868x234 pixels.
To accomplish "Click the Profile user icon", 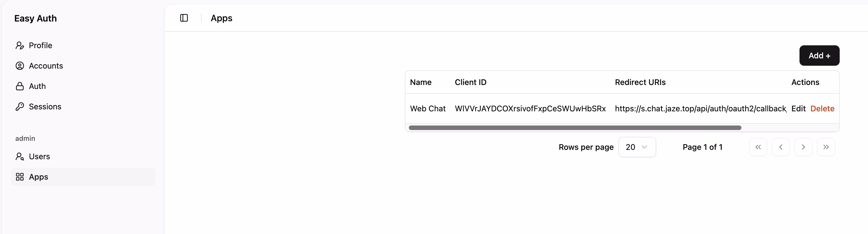I will click(20, 46).
